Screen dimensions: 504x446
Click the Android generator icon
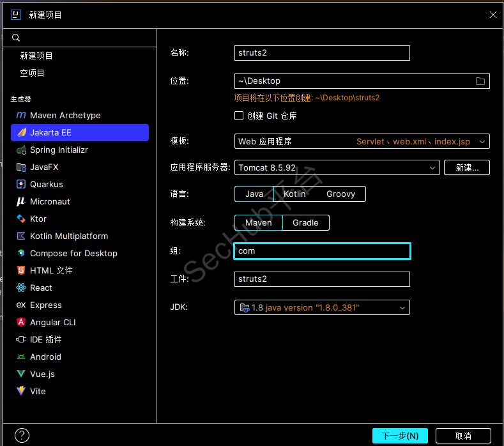pos(21,357)
